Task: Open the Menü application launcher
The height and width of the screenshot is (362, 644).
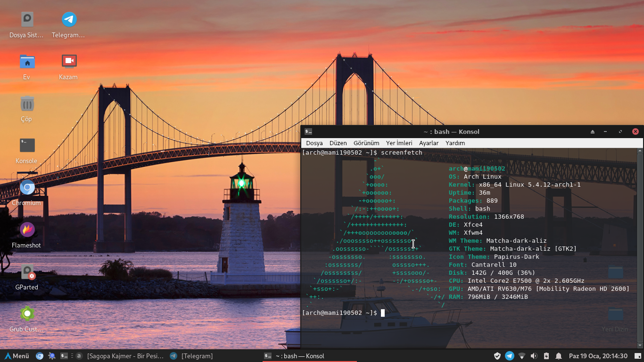Action: click(17, 356)
